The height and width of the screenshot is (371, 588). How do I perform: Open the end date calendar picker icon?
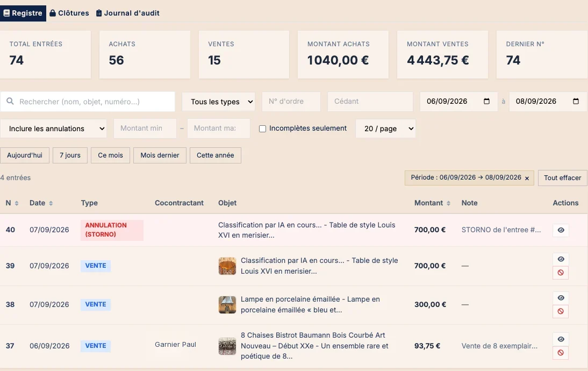point(576,101)
